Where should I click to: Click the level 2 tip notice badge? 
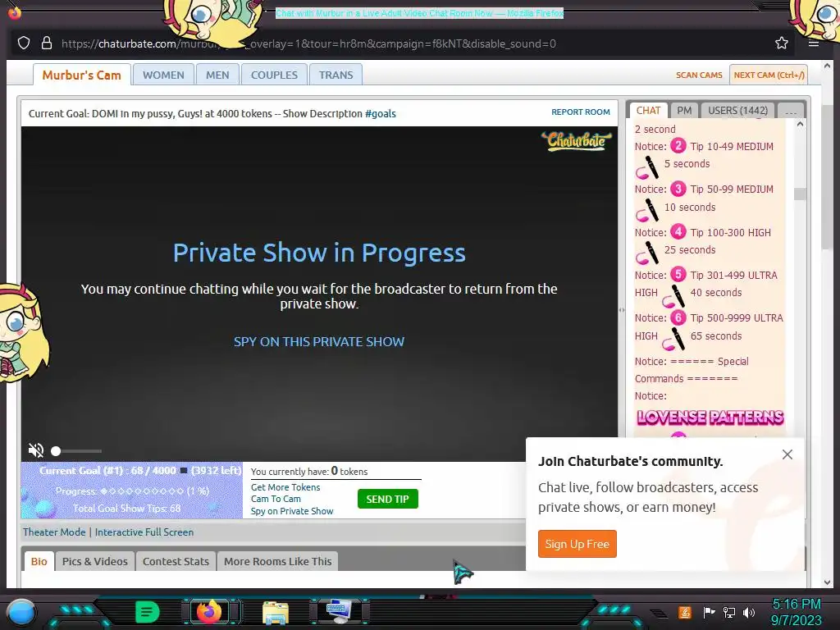tap(678, 146)
